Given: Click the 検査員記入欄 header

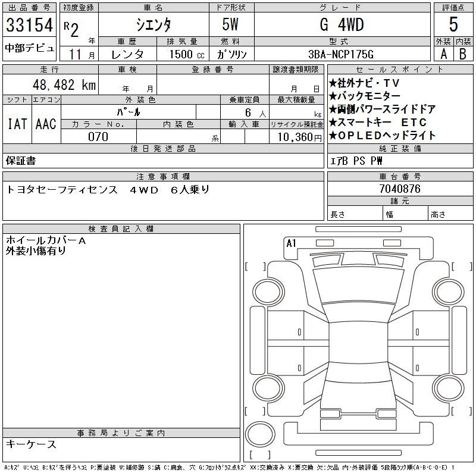Looking at the screenshot, I should pyautogui.click(x=121, y=229).
